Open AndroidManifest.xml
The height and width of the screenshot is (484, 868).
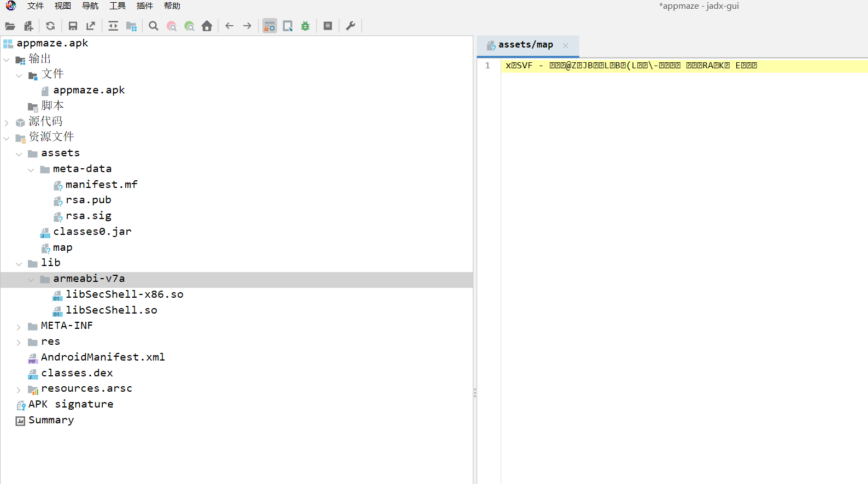[103, 357]
